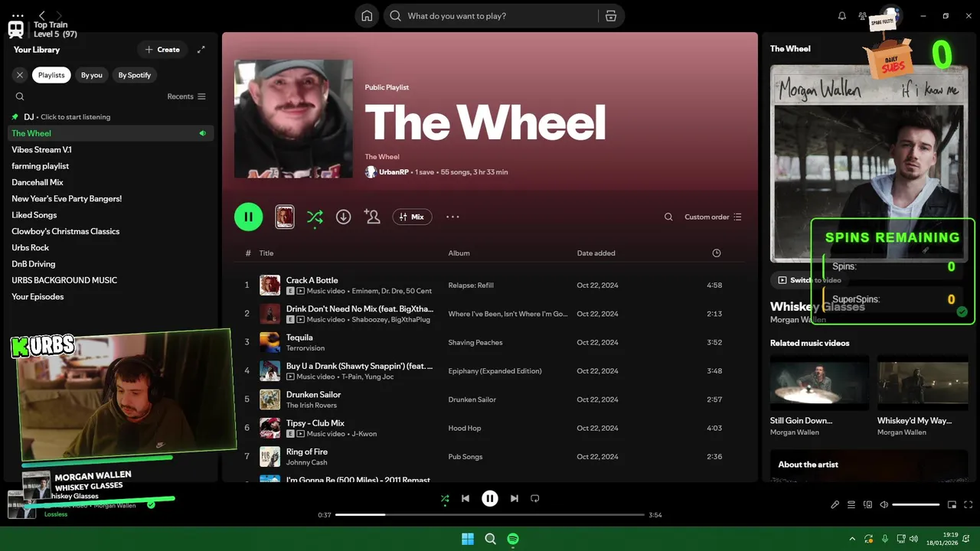Open Johnny Cash artist link
The image size is (980, 551).
306,462
